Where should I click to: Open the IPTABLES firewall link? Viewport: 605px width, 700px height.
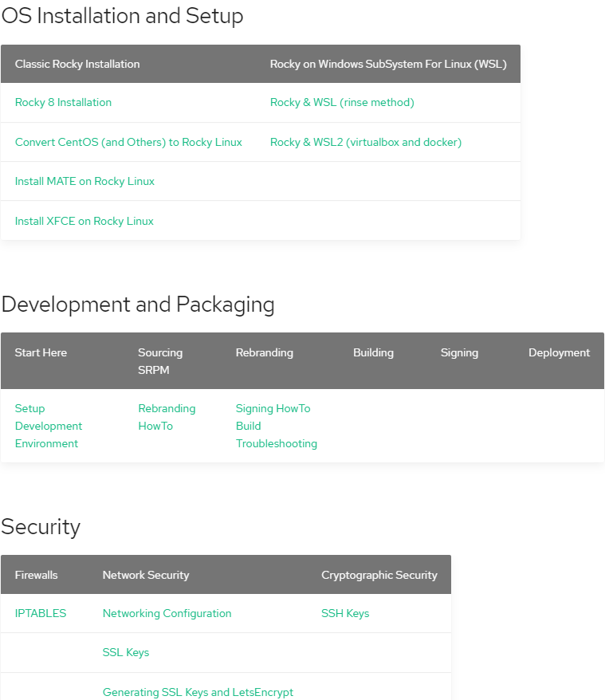40,613
